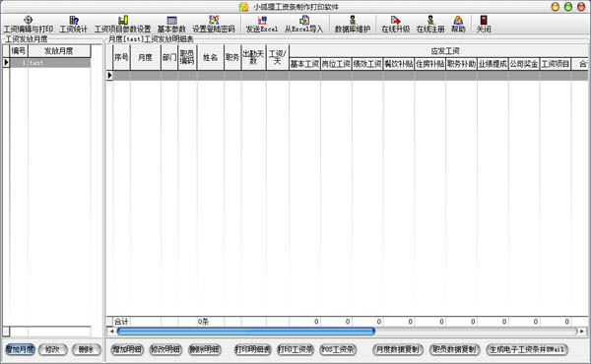Click the 0条 count cell
591x364 pixels.
coord(211,322)
